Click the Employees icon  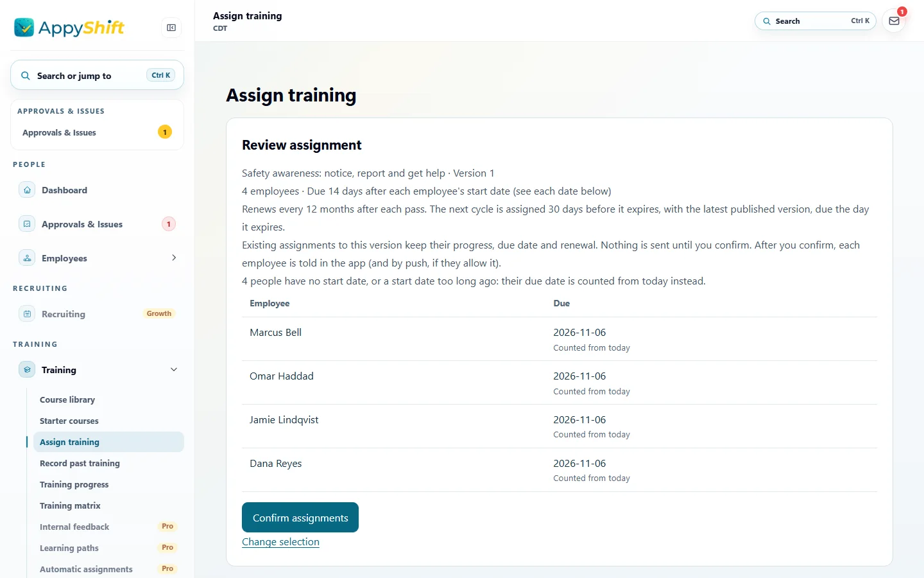27,258
